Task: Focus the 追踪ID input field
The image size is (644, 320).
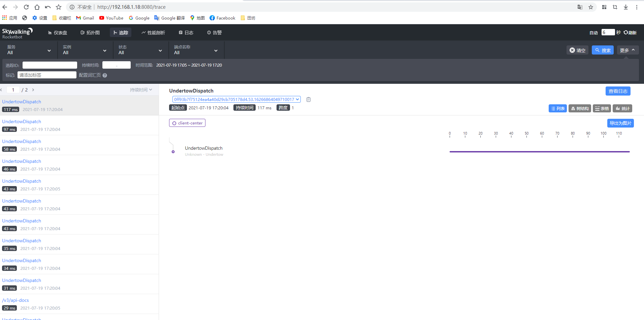Action: coord(50,65)
